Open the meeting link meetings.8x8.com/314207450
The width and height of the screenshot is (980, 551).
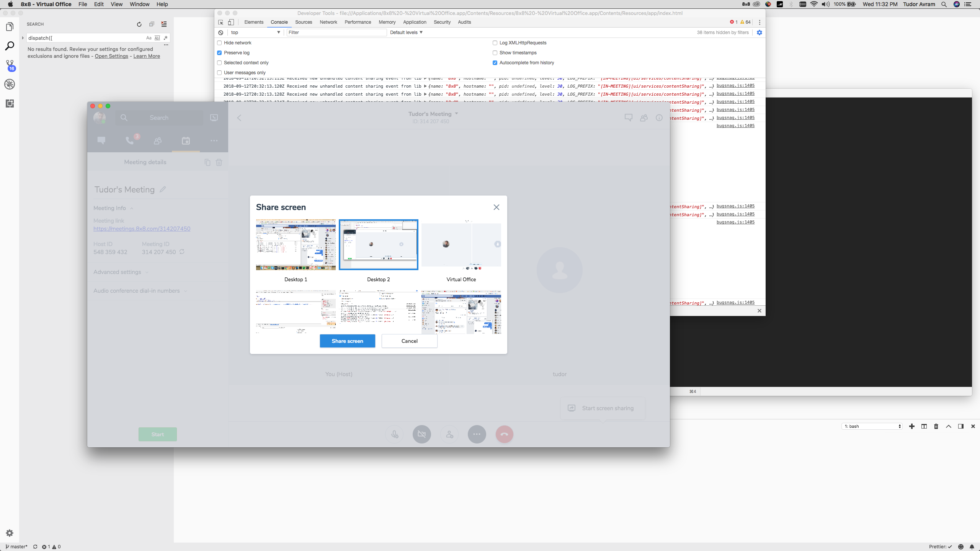(142, 229)
